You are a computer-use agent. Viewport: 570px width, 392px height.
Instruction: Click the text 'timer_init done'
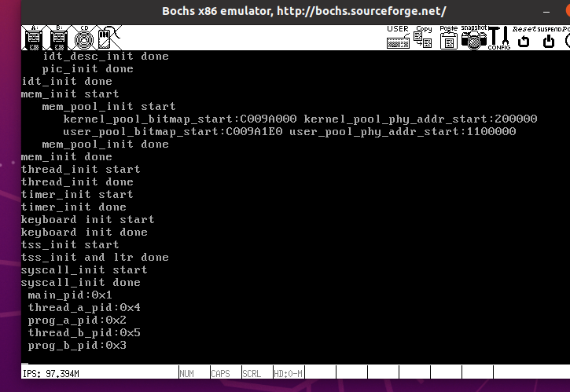click(x=74, y=207)
